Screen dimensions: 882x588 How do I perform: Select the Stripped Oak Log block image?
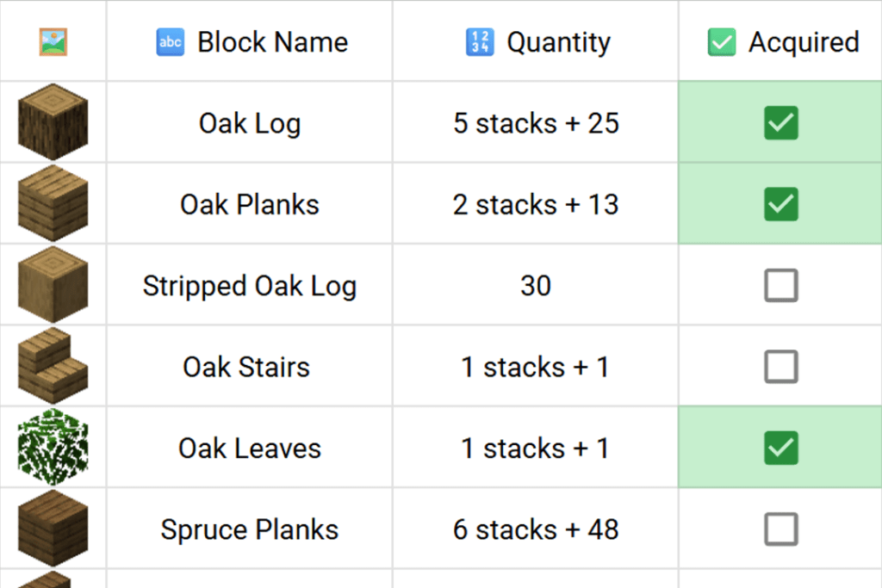pos(53,285)
